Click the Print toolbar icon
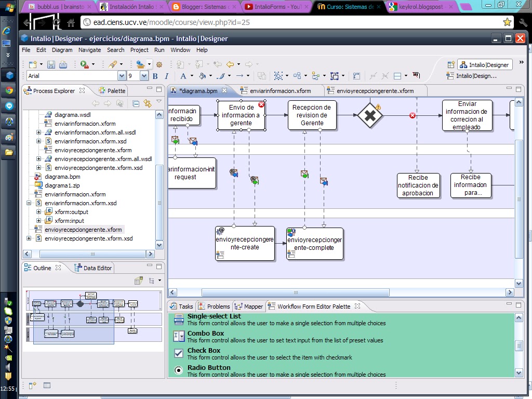 coord(63,64)
